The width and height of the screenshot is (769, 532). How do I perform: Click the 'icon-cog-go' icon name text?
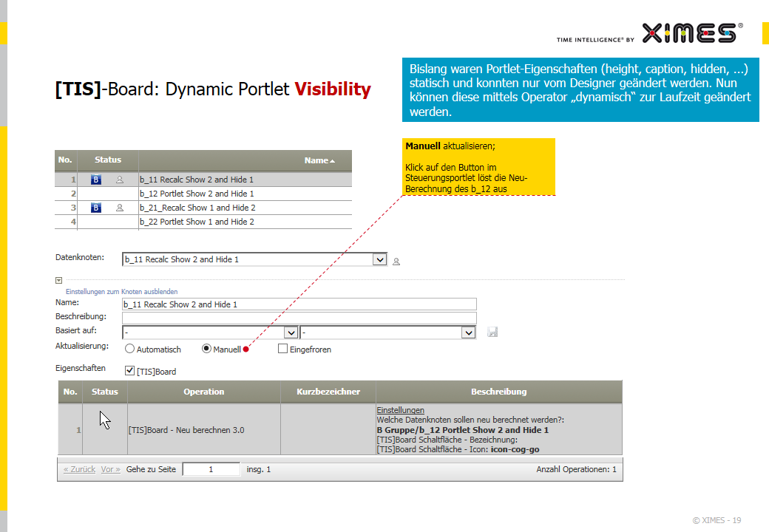515,449
